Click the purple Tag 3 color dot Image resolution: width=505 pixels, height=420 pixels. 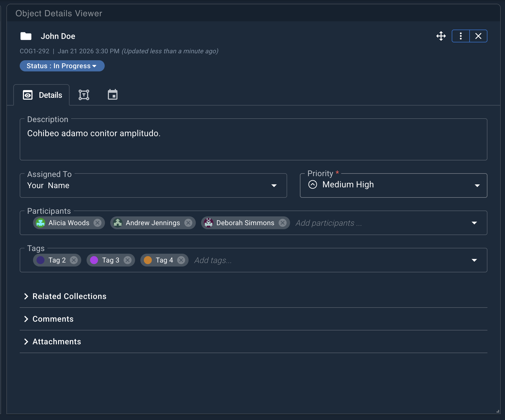(94, 260)
